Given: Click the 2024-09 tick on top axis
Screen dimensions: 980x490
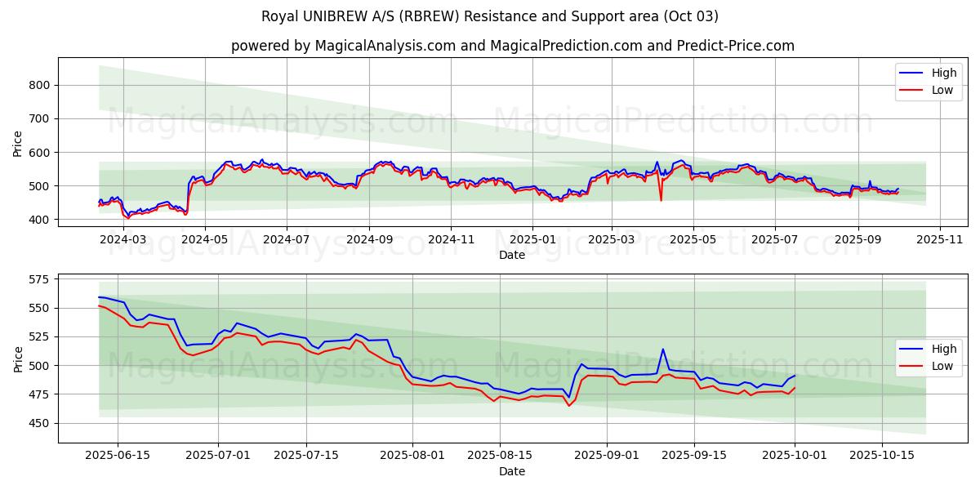Looking at the screenshot, I should [368, 239].
